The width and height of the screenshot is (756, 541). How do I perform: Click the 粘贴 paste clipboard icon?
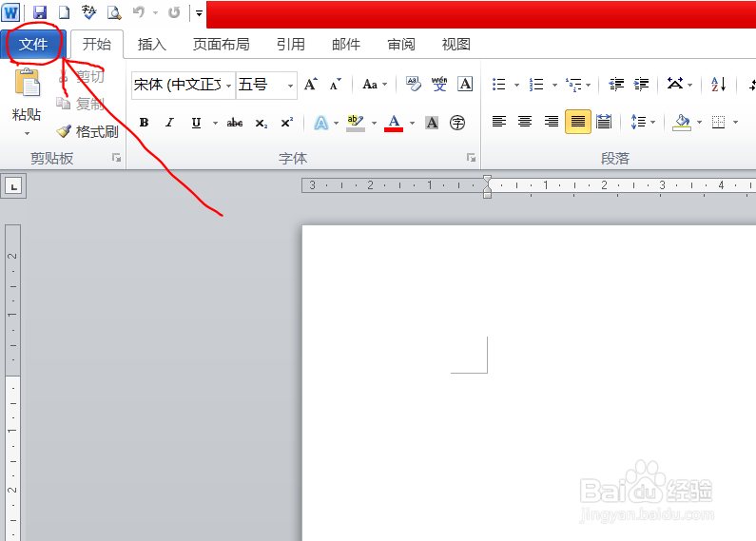pos(27,83)
